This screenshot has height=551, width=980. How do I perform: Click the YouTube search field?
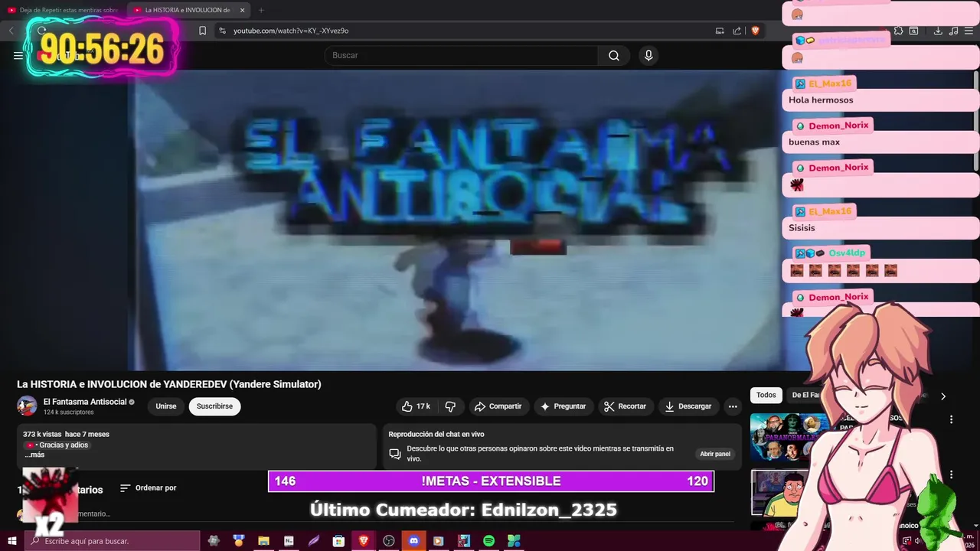(461, 55)
